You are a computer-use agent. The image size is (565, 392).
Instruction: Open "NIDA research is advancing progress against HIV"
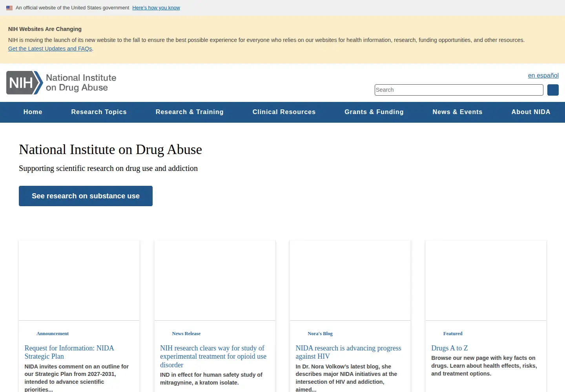tap(348, 352)
